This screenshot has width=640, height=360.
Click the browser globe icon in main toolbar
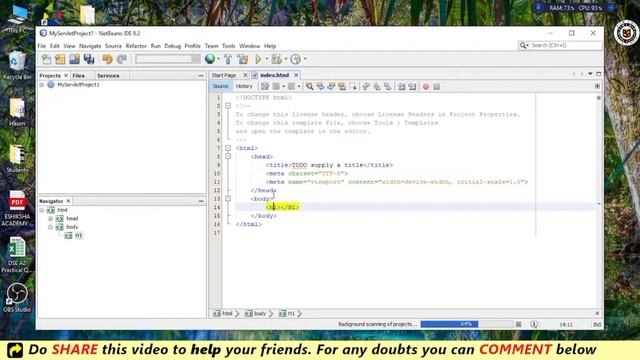tap(210, 59)
